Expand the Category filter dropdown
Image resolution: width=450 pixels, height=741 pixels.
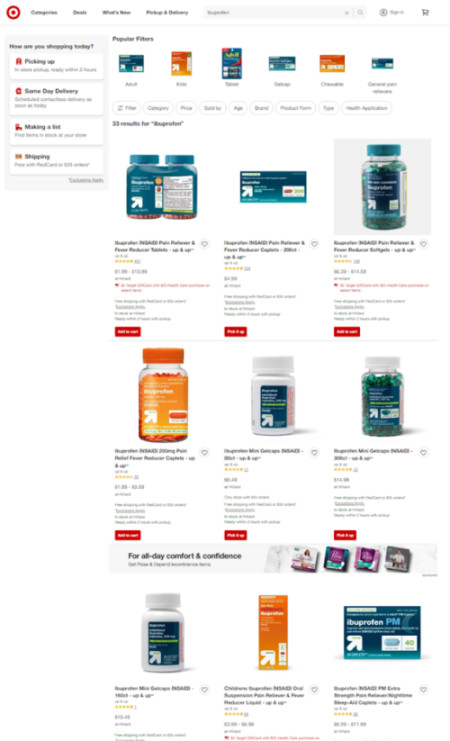point(158,108)
